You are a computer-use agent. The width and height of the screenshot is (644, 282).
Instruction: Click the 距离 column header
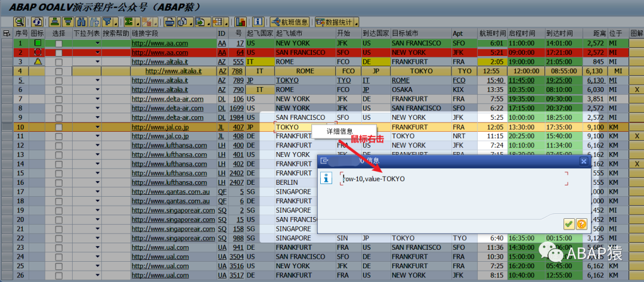pos(596,33)
